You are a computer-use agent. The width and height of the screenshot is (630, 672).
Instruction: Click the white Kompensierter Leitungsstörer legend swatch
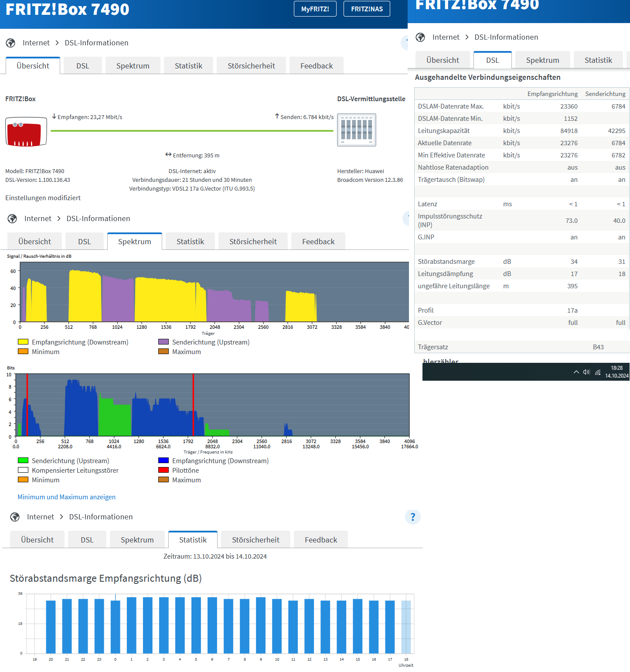(23, 470)
